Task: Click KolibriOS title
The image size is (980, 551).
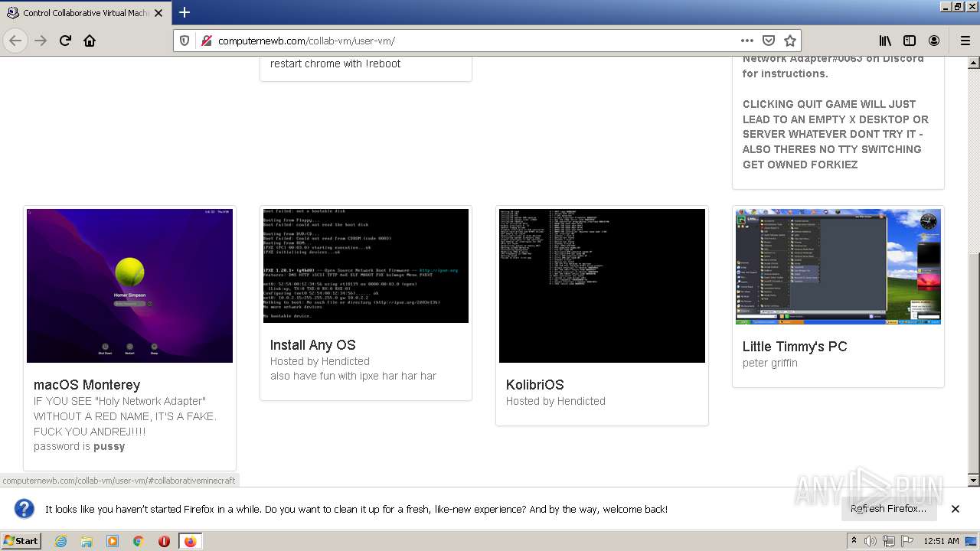Action: coord(534,385)
